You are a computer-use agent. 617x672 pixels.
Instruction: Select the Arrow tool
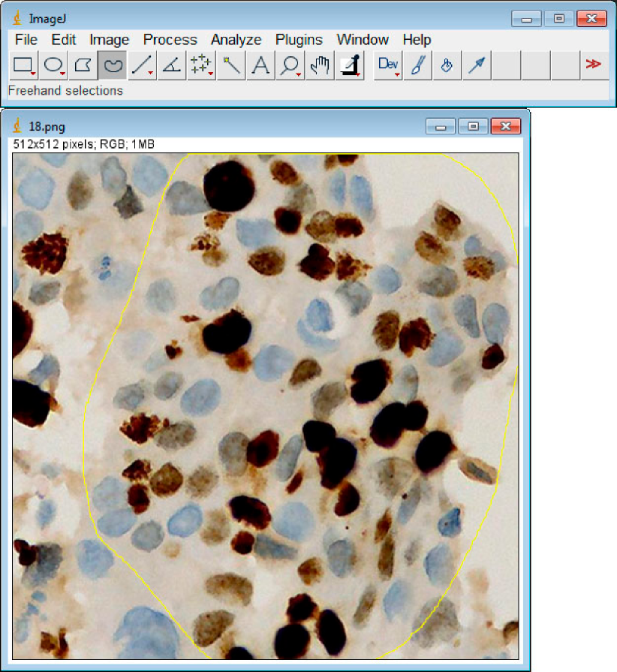[477, 66]
